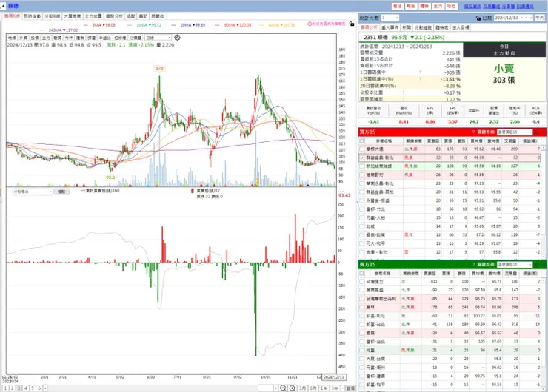Image resolution: width=548 pixels, height=392 pixels.
Task: Switch to the 個股分析 tab
Action: (114, 16)
